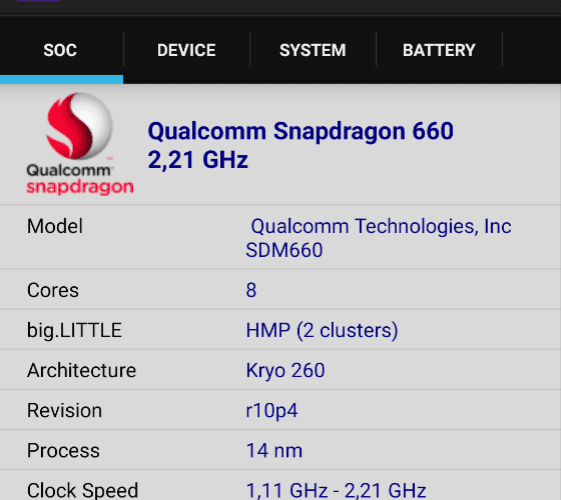The image size is (561, 500).
Task: Click the Kryo 260 value
Action: (x=285, y=371)
